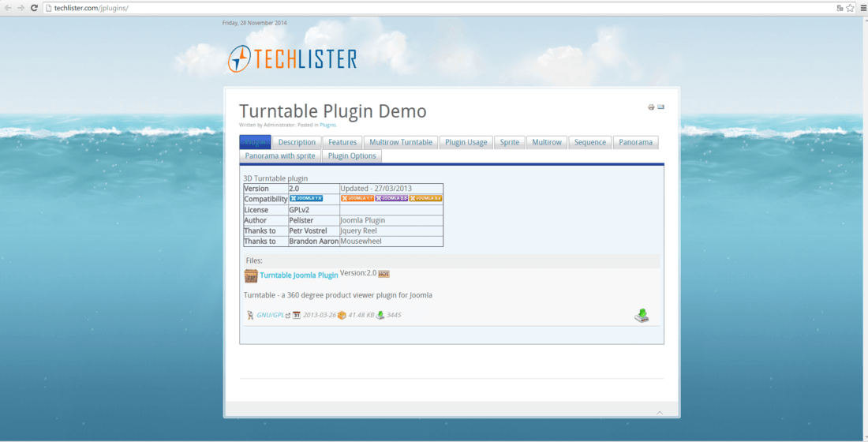Click the email icon beside the article title
Image resolution: width=868 pixels, height=442 pixels.
pos(660,107)
